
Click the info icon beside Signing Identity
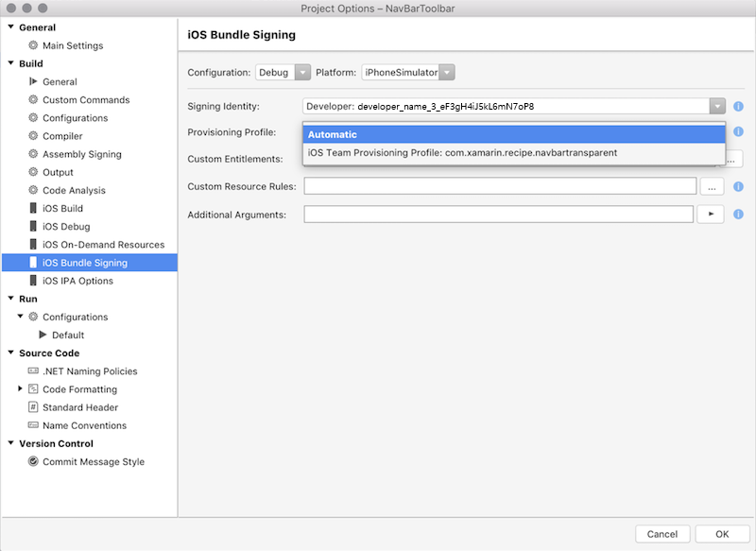[x=738, y=106]
